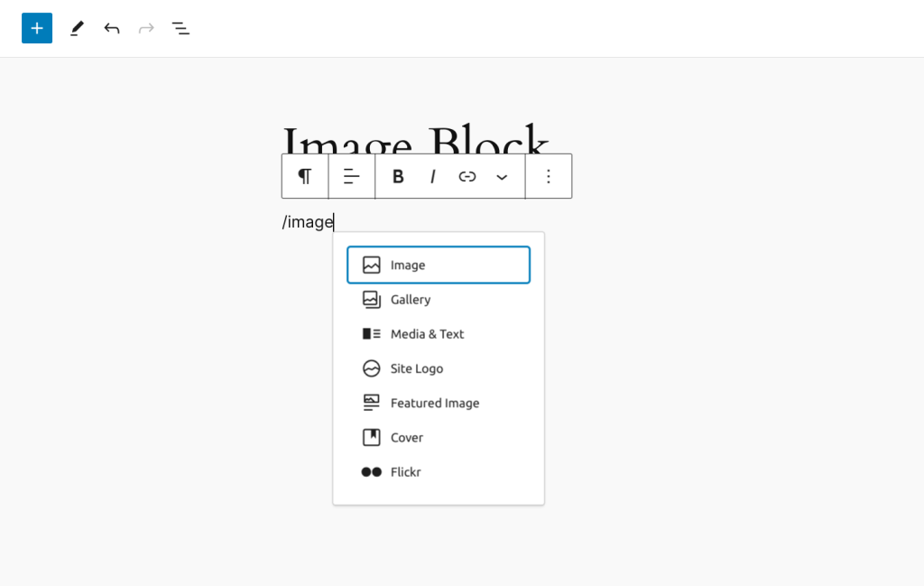This screenshot has width=924, height=586.
Task: Redo the last change
Action: click(x=146, y=28)
